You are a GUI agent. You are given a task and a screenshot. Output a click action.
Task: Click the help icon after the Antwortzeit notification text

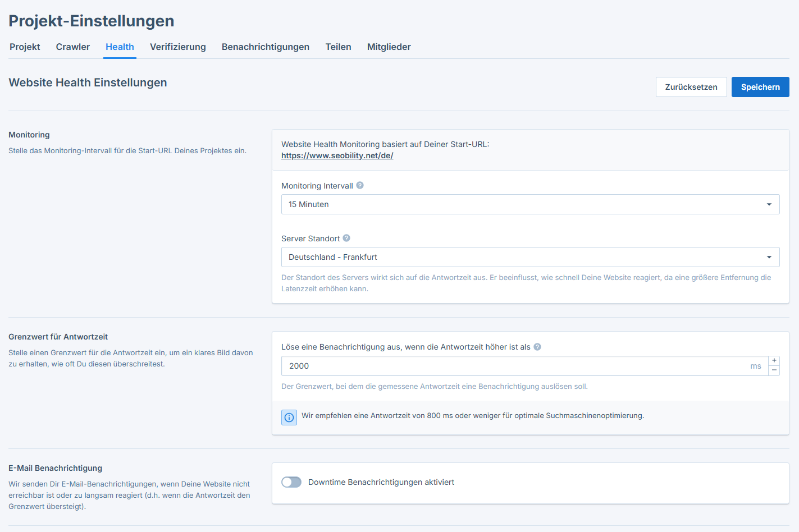[537, 347]
